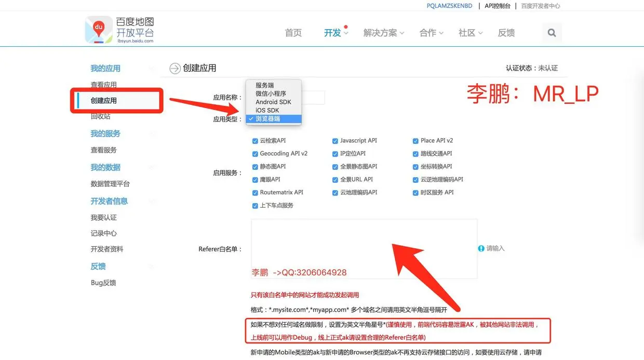Screen dimensions: 644x360
Task: Toggle the Place API v2 checkbox
Action: click(416, 141)
